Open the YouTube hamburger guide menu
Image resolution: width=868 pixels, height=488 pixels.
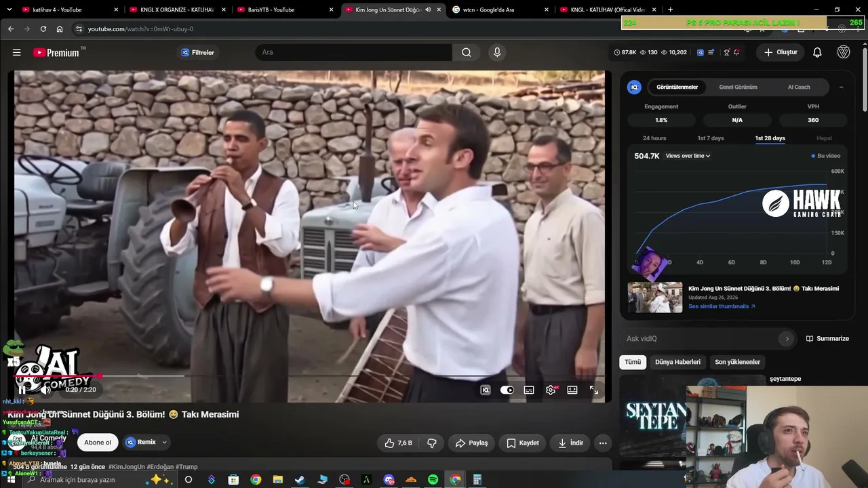[x=16, y=52]
